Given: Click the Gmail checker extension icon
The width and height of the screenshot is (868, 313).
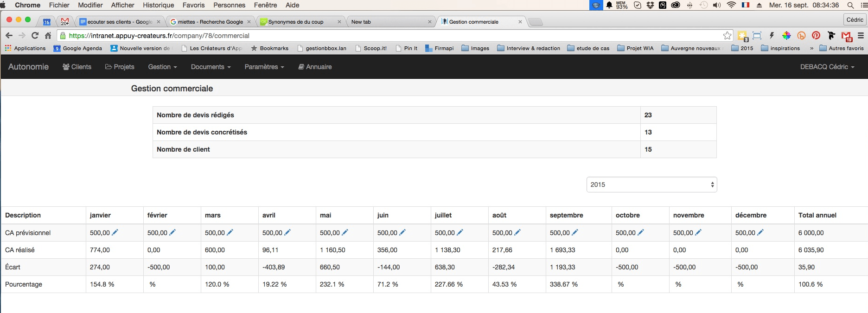Looking at the screenshot, I should click(x=846, y=36).
